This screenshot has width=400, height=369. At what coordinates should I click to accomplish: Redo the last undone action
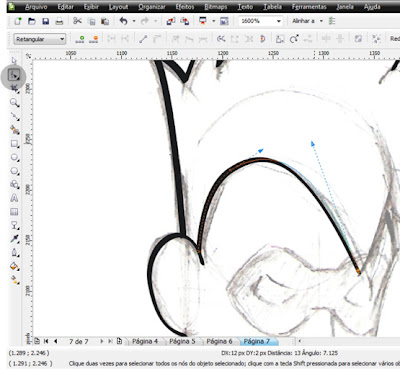[x=145, y=21]
